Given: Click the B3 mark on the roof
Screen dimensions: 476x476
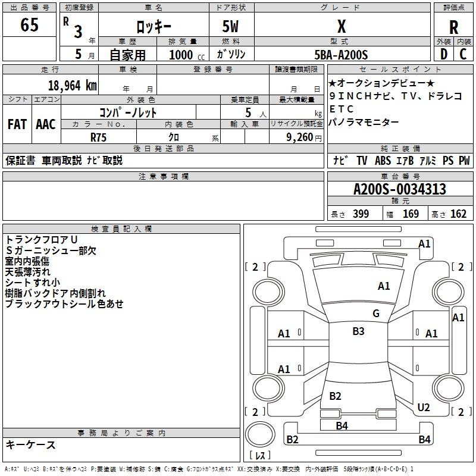Looking at the screenshot, I should (x=358, y=331).
